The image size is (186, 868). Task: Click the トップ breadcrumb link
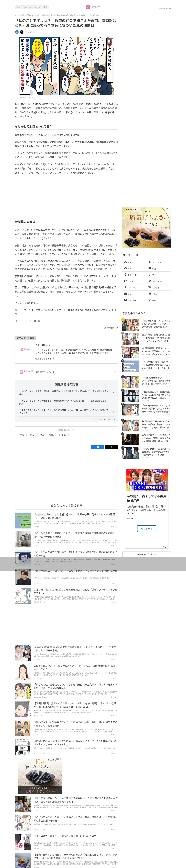[17, 15]
